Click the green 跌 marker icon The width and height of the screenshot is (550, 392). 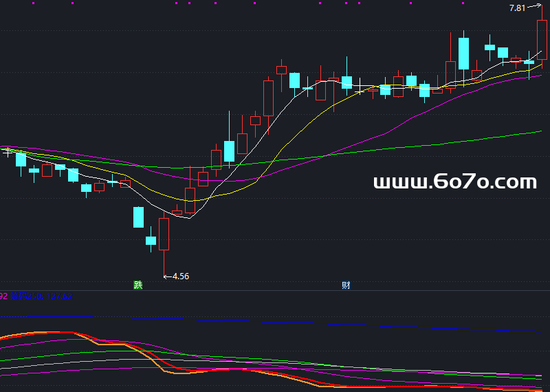pyautogui.click(x=138, y=285)
